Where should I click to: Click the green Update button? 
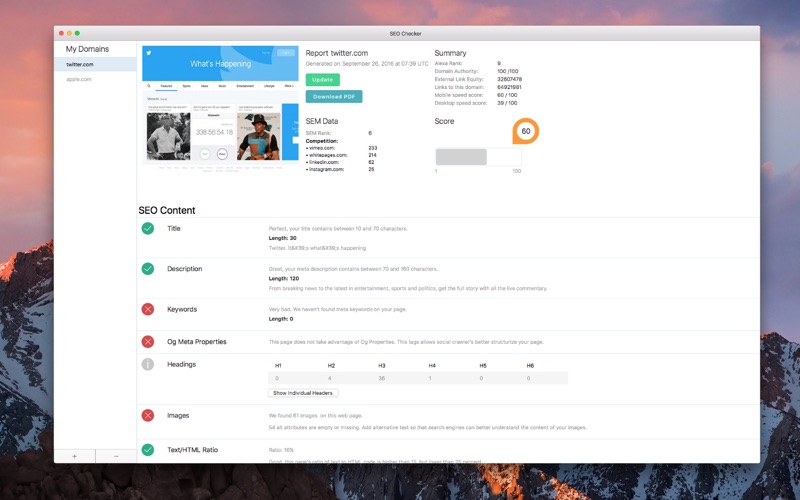(322, 80)
